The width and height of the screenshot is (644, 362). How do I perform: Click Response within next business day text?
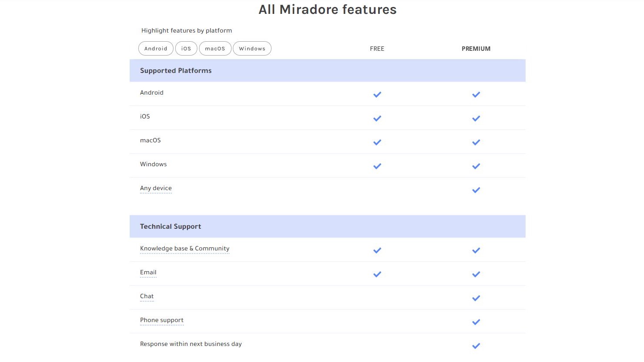coord(191,344)
